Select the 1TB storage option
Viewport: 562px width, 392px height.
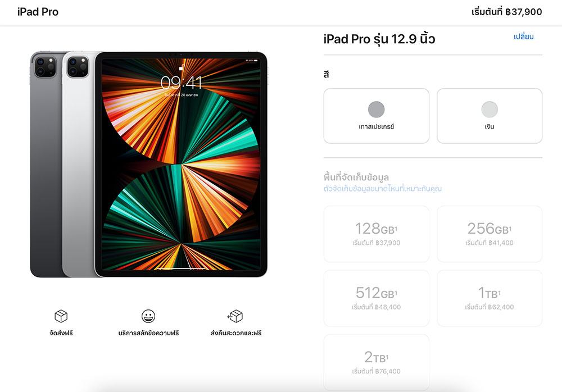pyautogui.click(x=490, y=298)
